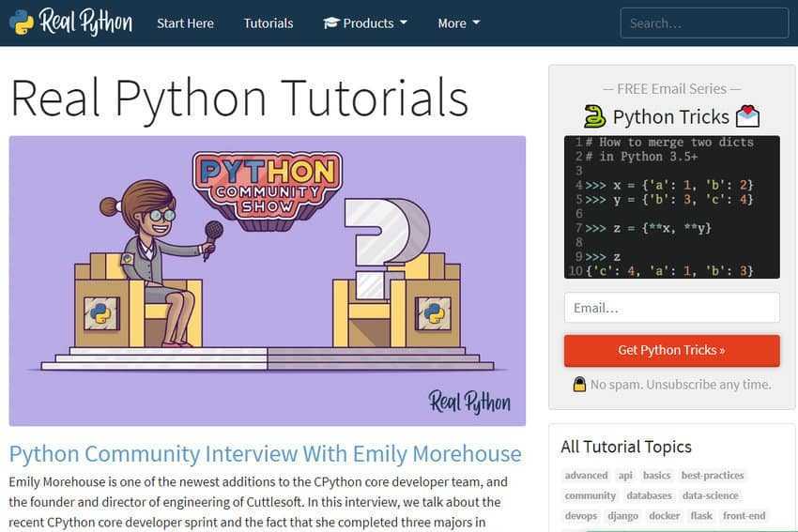Select the api topic tag
Viewport: 798px width, 532px height.
tap(625, 475)
